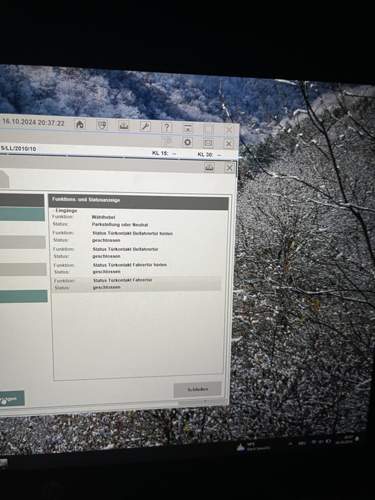Close the Funktions- und Statusanzeige dialog
Screen dimensions: 375x500
coord(229,167)
